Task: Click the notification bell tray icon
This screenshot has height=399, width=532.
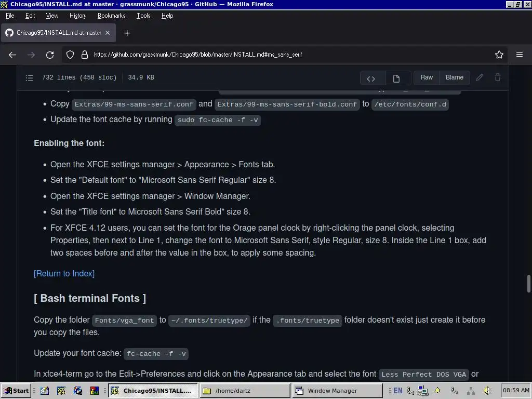Action: 437,391
